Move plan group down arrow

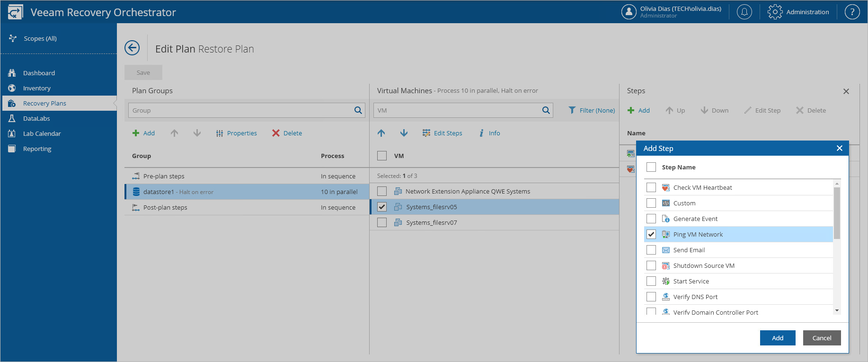(197, 133)
